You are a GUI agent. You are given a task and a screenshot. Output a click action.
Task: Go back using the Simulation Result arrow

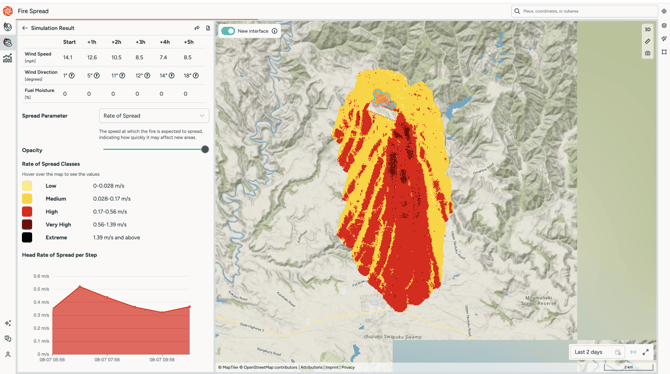tap(25, 28)
